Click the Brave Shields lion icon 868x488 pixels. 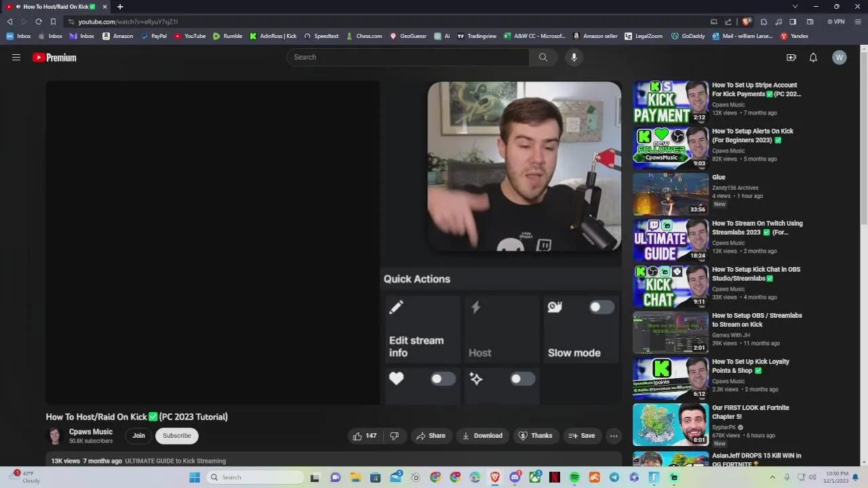[x=747, y=22]
